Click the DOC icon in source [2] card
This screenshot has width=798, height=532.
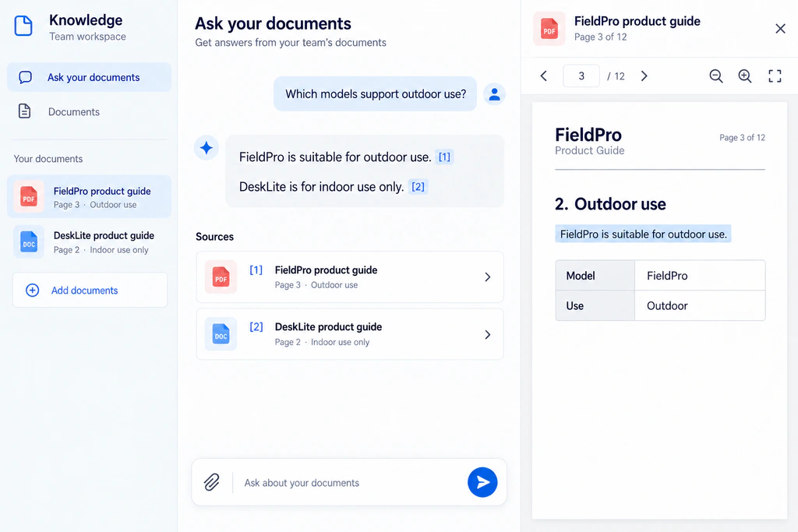221,334
